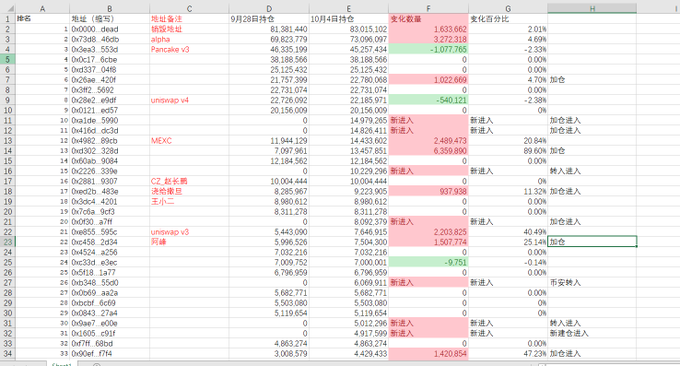
Task: Select address cell '0x26ae...420f'
Action: pyautogui.click(x=109, y=80)
